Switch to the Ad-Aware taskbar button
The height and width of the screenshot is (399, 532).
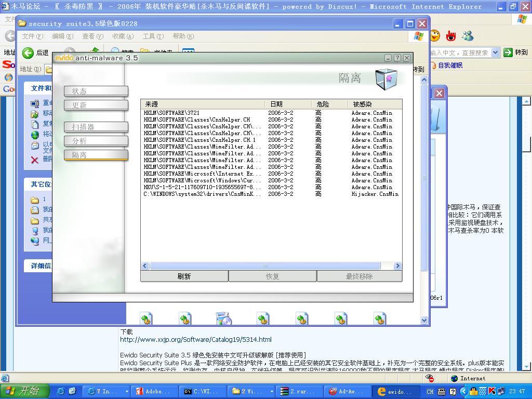pos(348,391)
